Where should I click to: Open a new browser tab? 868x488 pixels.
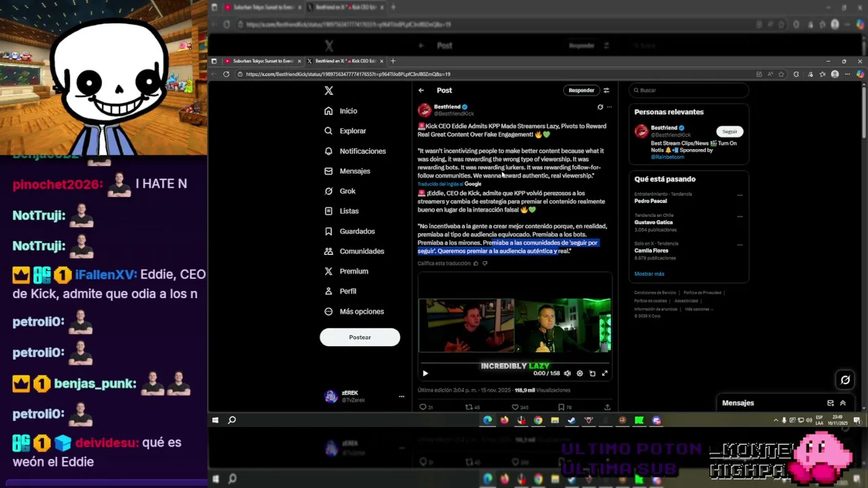tap(393, 61)
